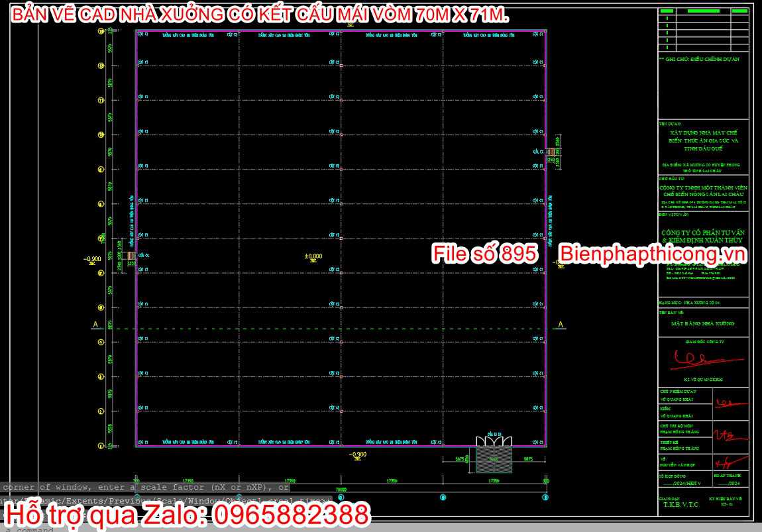This screenshot has width=762, height=532.
Task: Select the -0.900 elevation marker below the plan
Action: [358, 455]
